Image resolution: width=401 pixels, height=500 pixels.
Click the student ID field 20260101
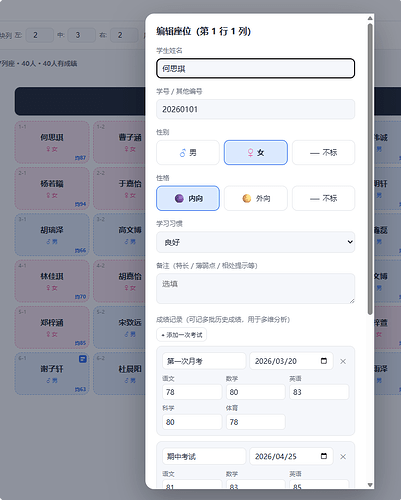(x=255, y=109)
